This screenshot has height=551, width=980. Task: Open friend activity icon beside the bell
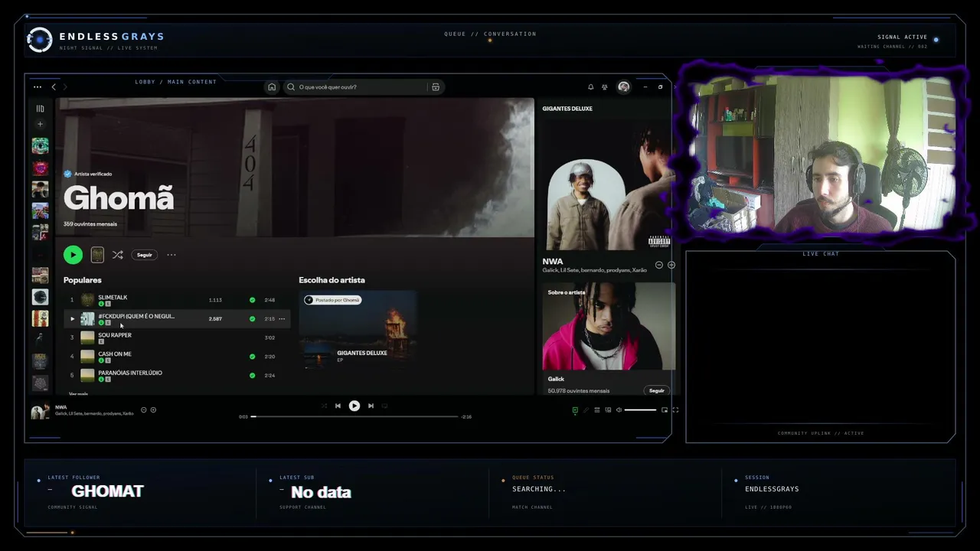(605, 87)
